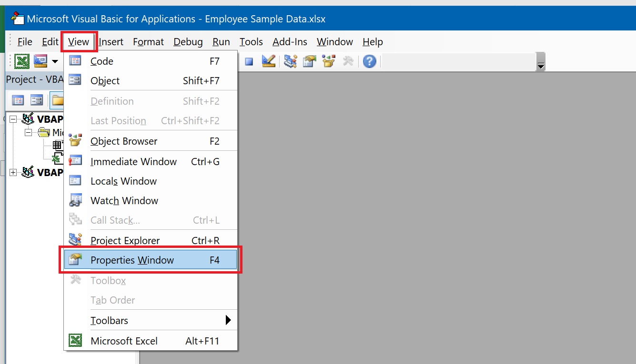The image size is (636, 364).
Task: Choose Microsoft Excel from the View menu
Action: click(124, 341)
